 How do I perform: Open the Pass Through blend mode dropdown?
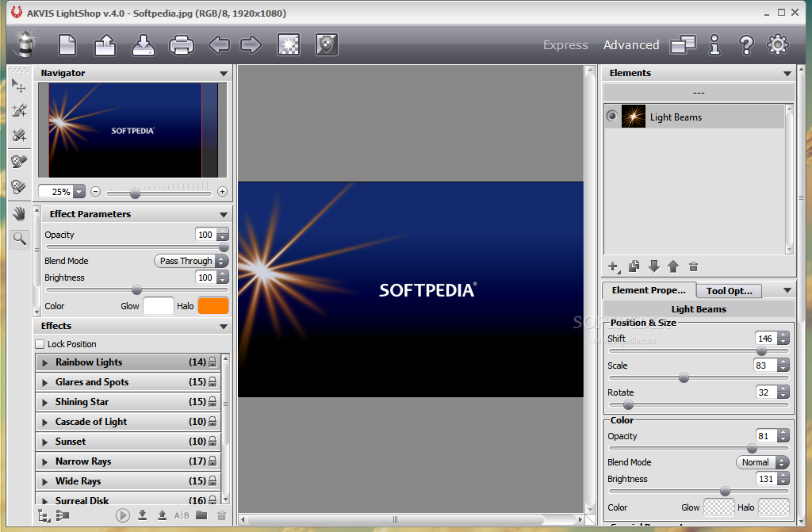(191, 261)
